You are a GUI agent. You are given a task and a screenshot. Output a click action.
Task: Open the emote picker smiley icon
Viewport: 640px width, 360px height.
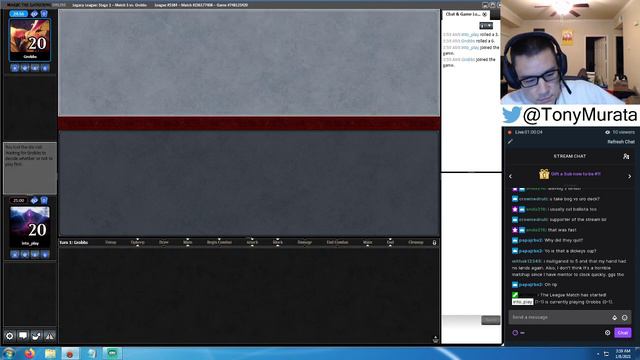point(624,317)
